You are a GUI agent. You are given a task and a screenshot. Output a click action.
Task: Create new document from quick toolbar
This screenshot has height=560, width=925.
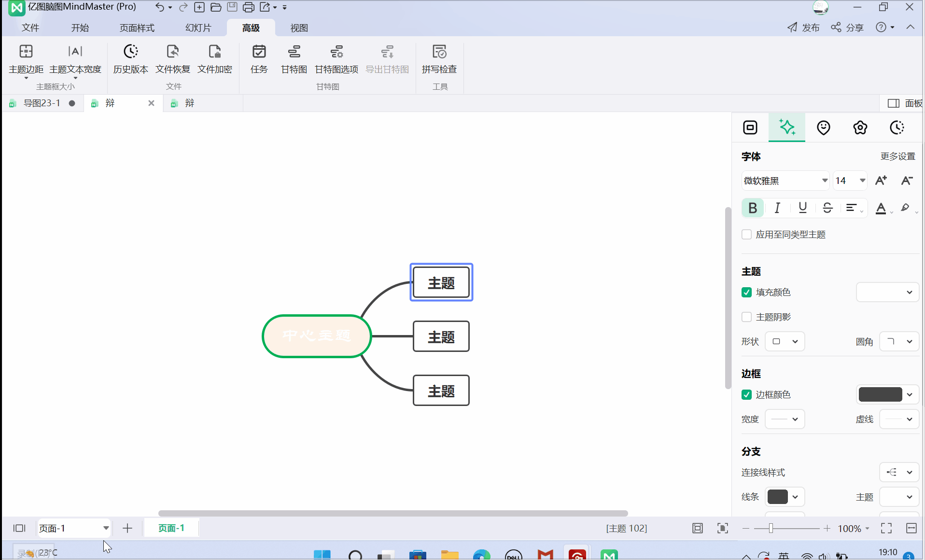pos(199,7)
